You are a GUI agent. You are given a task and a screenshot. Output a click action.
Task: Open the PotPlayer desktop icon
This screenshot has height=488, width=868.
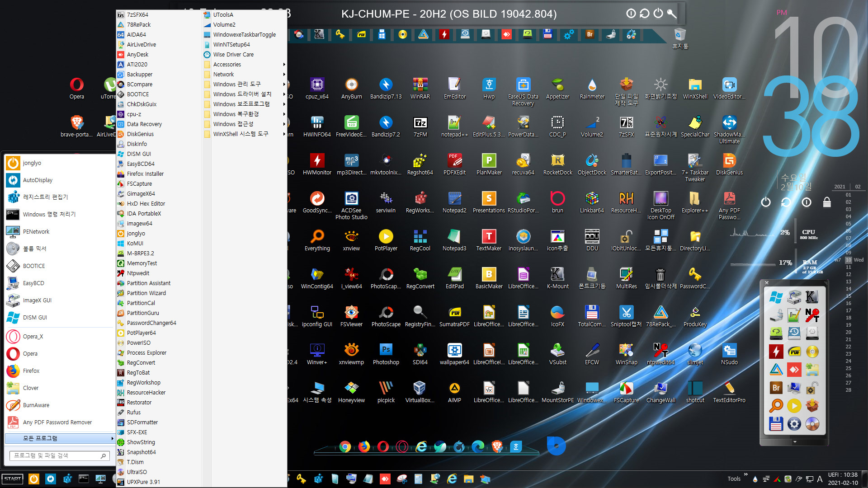click(x=386, y=240)
